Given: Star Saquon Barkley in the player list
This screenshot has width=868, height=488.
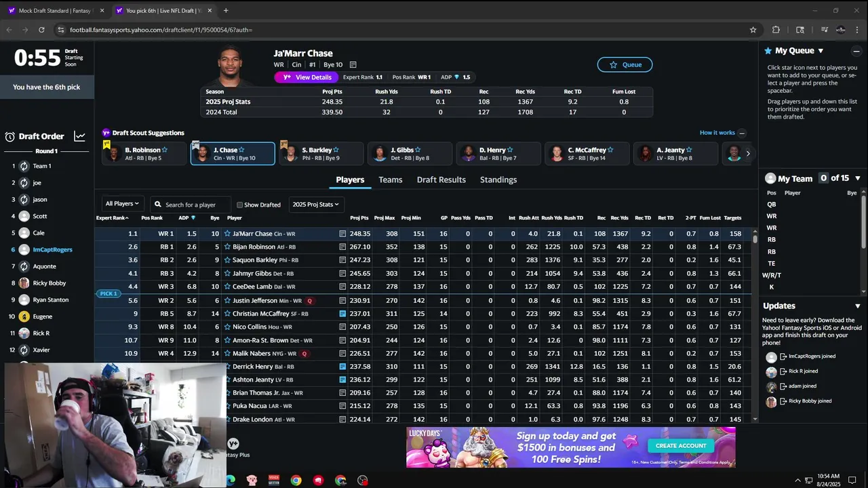Looking at the screenshot, I should (227, 260).
